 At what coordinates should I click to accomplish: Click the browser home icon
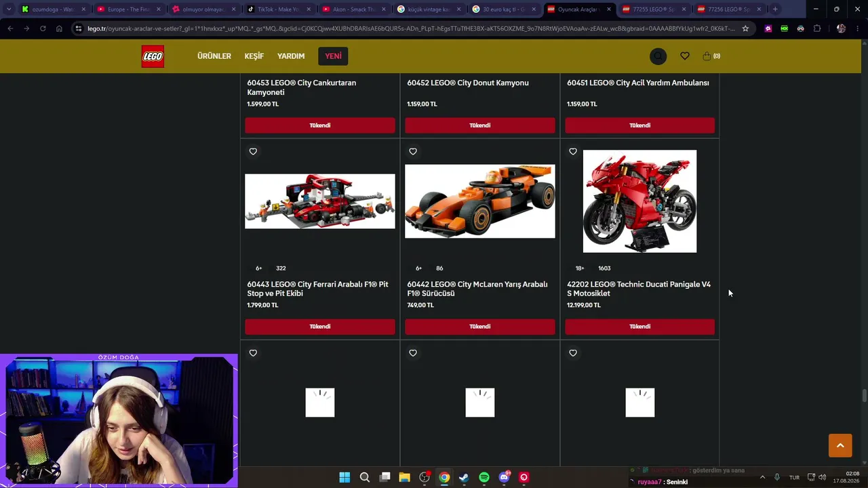click(59, 28)
